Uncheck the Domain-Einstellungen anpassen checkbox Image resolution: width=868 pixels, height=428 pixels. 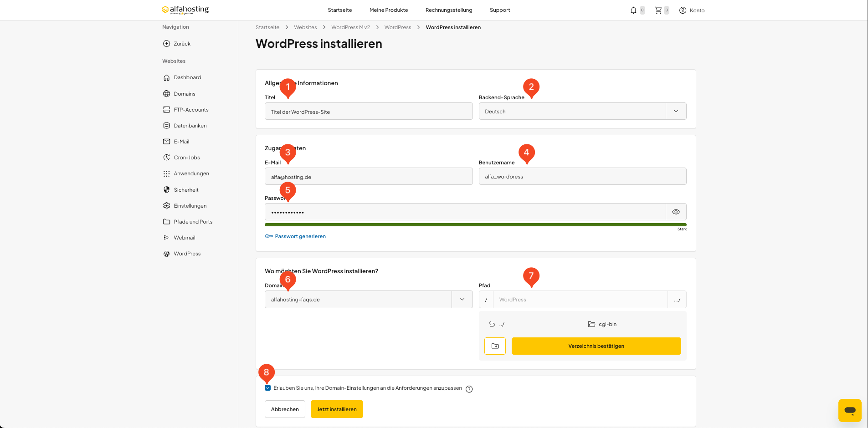pos(268,388)
